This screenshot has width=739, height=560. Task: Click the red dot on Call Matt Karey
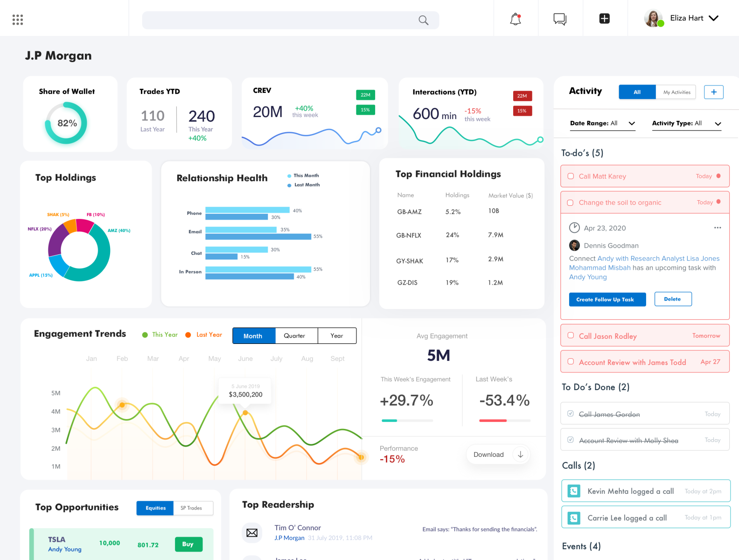point(718,176)
